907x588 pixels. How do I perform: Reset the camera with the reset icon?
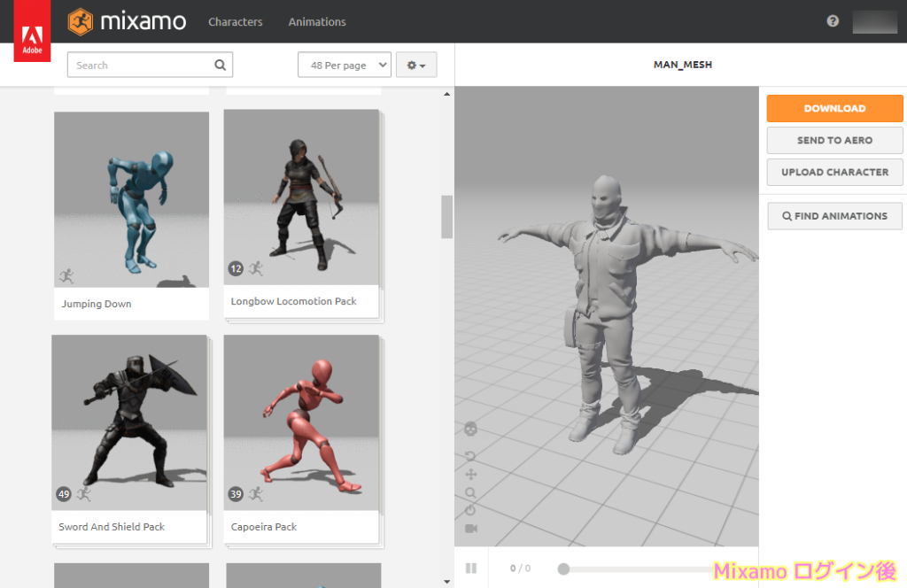[470, 510]
